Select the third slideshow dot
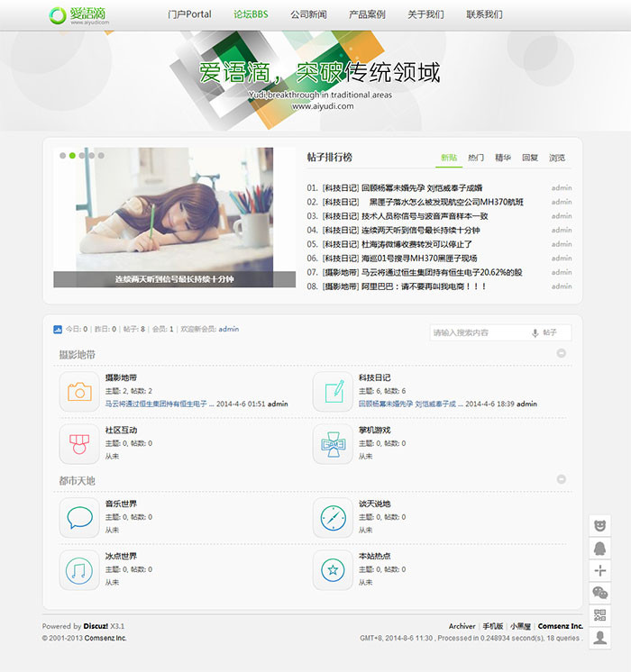 tap(82, 156)
